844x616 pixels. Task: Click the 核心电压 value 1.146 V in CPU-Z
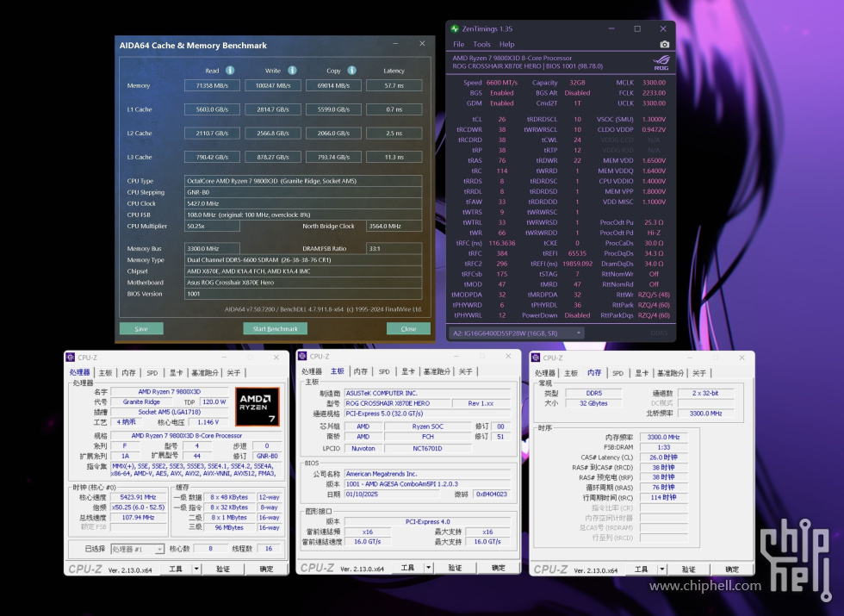(208, 422)
